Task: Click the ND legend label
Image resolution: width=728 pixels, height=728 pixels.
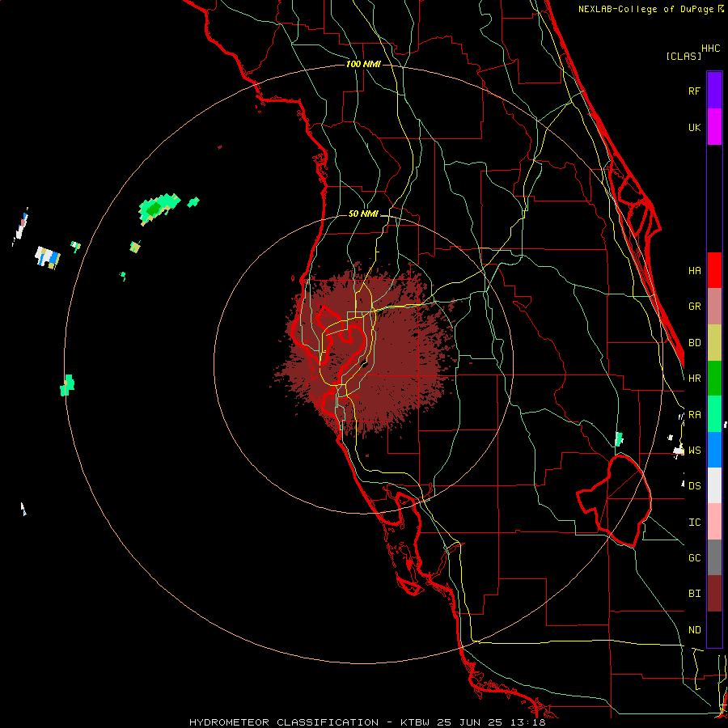Action: [x=695, y=630]
